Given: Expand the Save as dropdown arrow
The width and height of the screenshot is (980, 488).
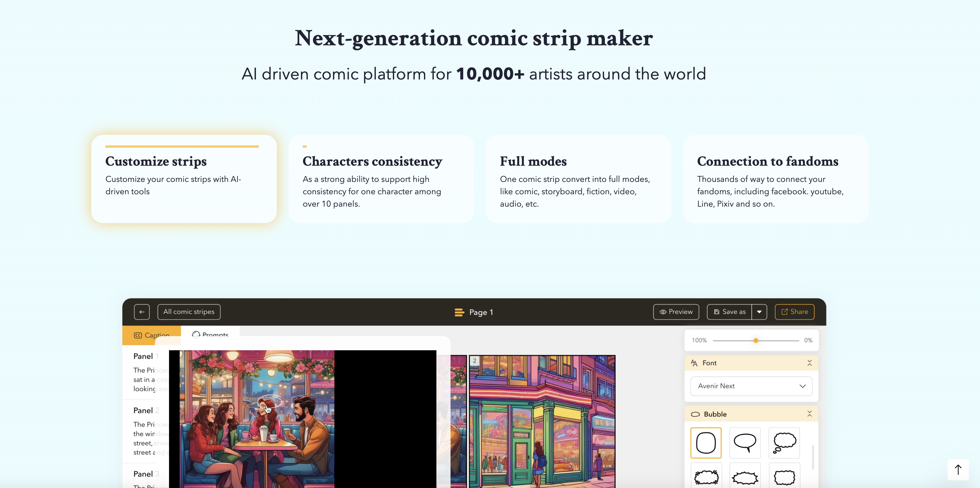Looking at the screenshot, I should [x=759, y=312].
